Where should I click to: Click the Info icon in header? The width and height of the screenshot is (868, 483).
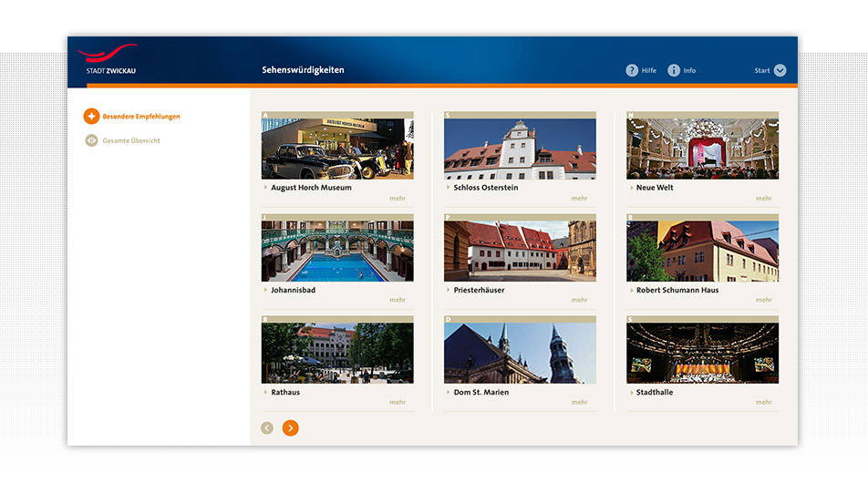coord(674,70)
